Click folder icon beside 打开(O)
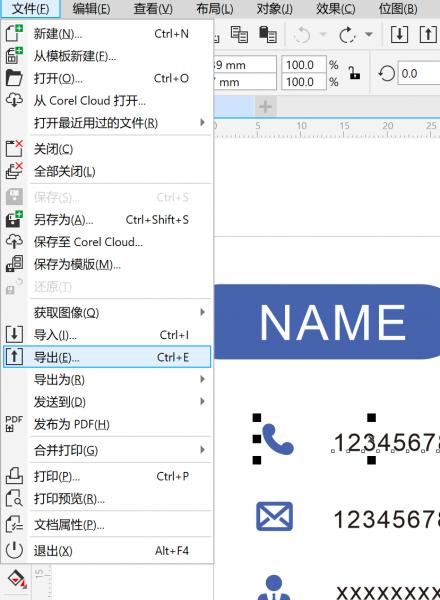The image size is (440, 600). click(14, 78)
